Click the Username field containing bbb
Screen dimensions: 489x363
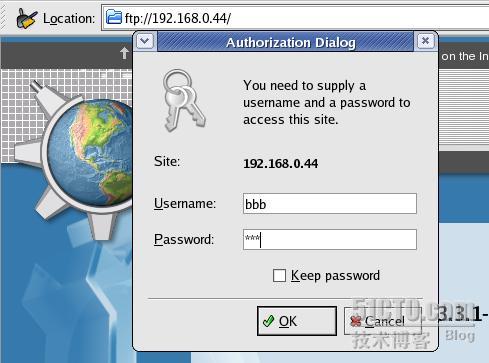pyautogui.click(x=330, y=203)
